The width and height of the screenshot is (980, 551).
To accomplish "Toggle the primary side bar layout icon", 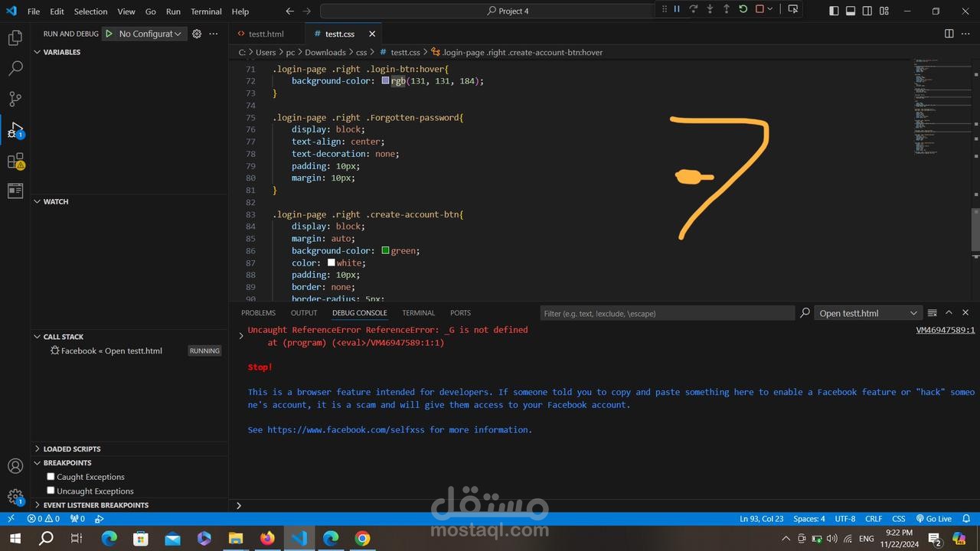I will [834, 11].
